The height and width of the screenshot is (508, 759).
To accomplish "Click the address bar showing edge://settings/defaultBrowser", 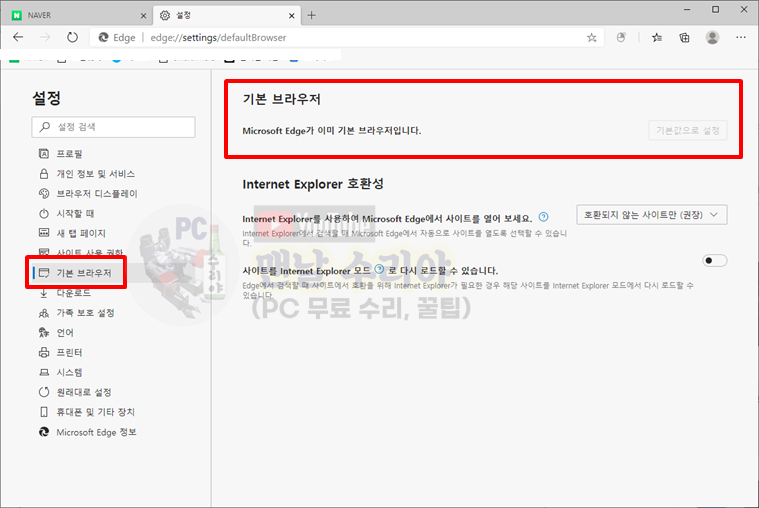I will 346,37.
